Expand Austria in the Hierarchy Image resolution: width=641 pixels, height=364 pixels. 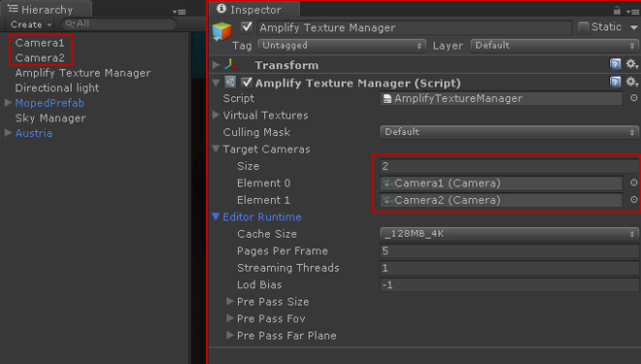click(x=8, y=132)
